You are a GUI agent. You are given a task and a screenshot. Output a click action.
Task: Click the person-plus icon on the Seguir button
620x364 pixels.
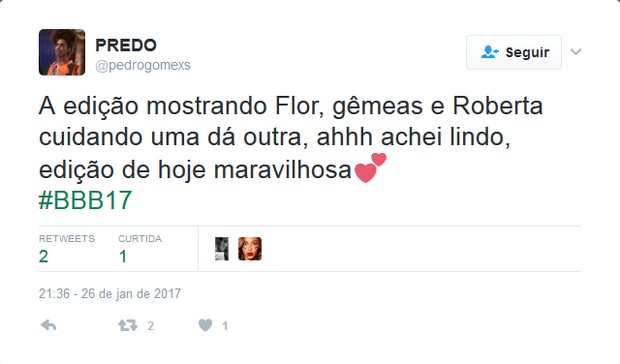490,52
